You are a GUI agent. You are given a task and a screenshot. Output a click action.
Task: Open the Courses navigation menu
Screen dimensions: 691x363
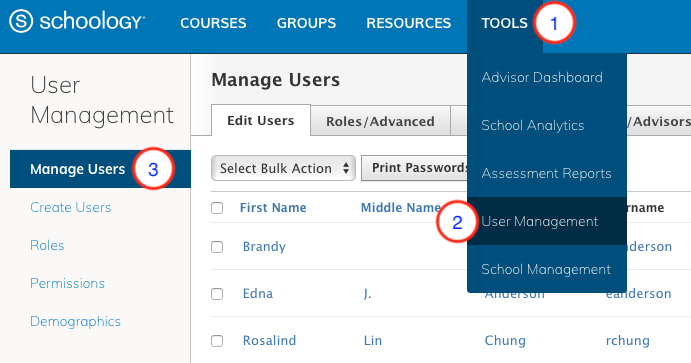tap(213, 23)
